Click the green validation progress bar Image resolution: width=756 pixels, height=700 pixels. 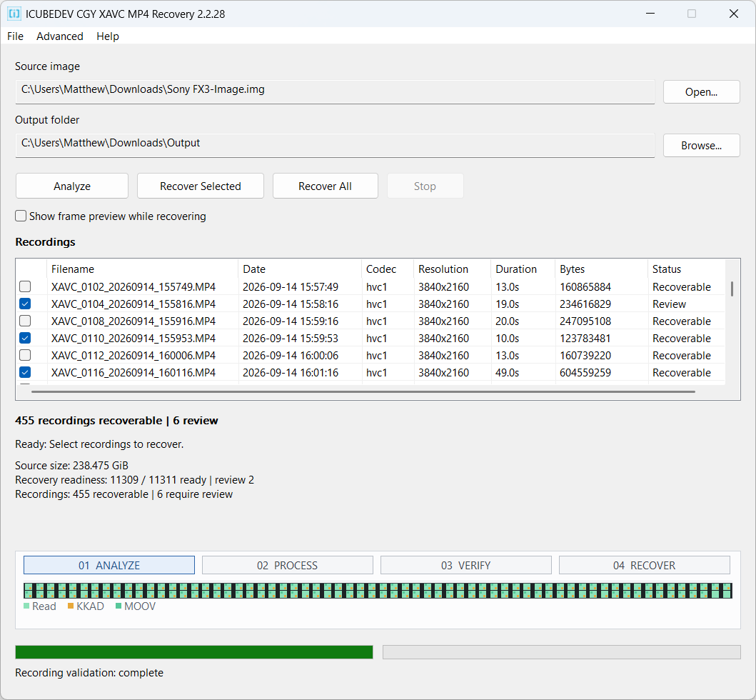tap(194, 652)
